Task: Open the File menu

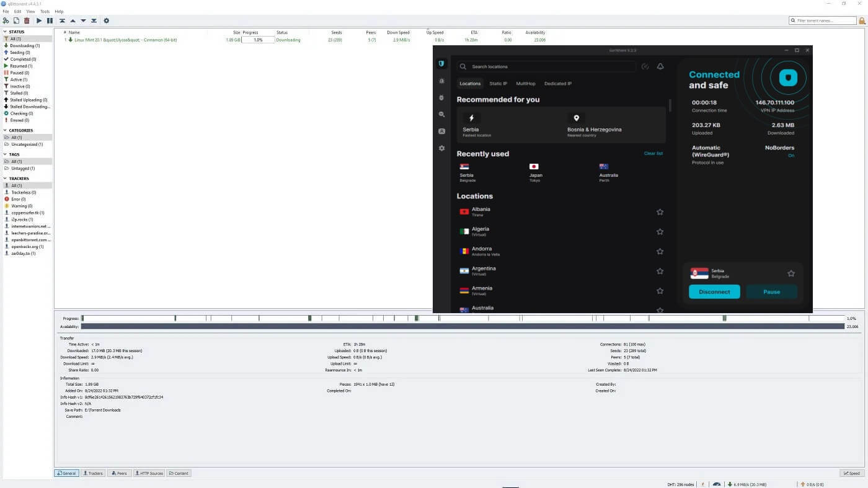Action: [x=6, y=11]
